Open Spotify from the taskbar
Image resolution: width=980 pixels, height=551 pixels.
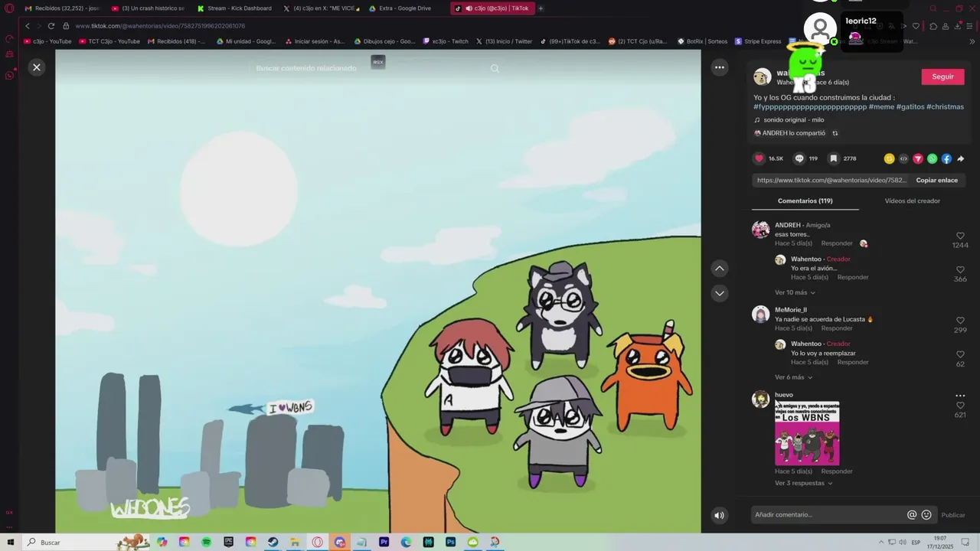click(207, 542)
